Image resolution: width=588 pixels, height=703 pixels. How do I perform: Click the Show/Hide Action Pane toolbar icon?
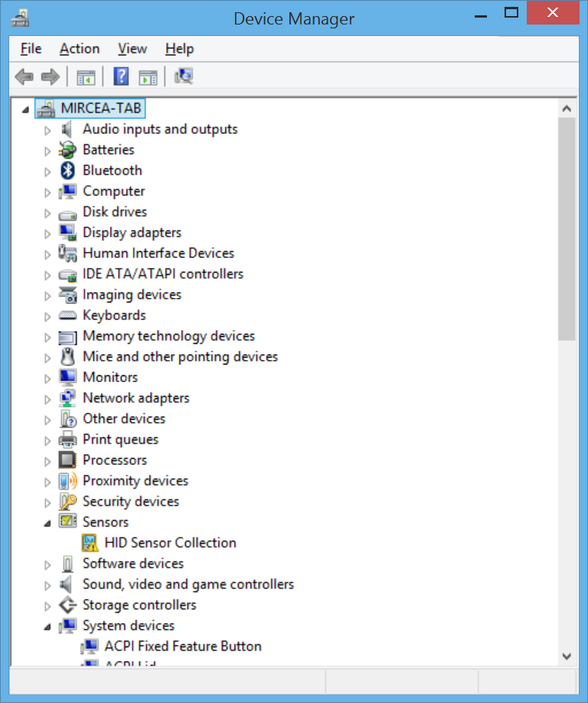[148, 77]
